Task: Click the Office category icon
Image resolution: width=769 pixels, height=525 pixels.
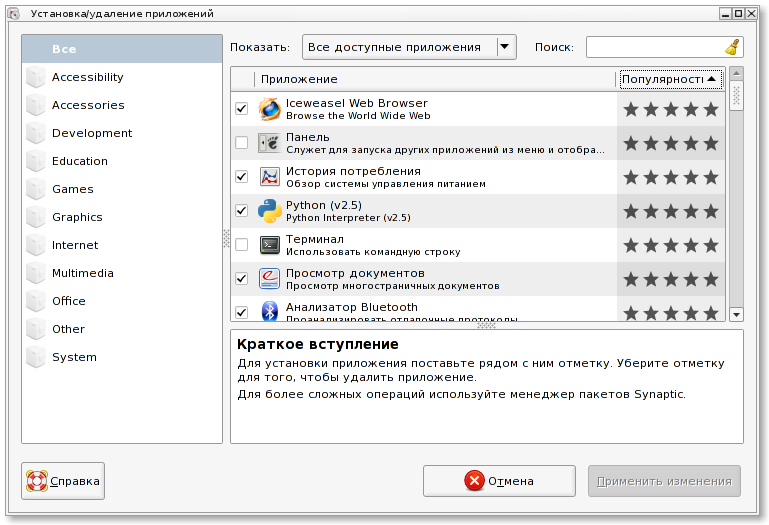Action: coord(36,301)
